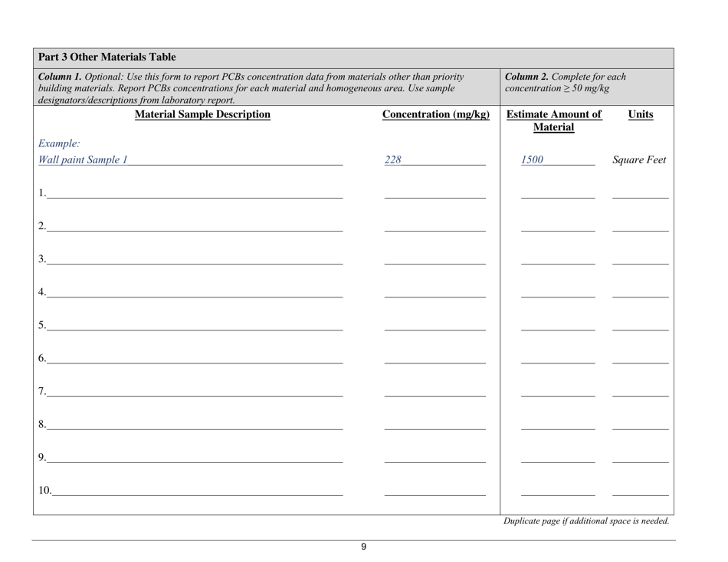
Task: Click the description line for row 4
Action: click(192, 291)
